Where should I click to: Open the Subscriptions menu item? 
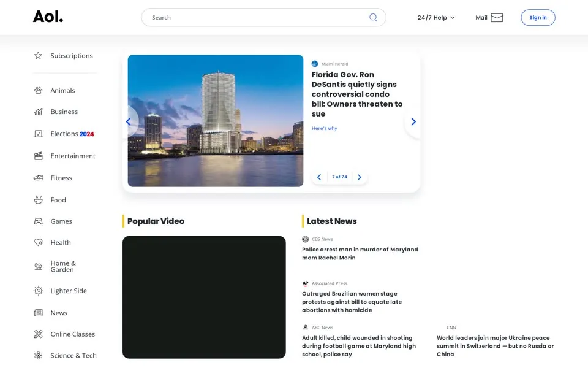tap(72, 56)
